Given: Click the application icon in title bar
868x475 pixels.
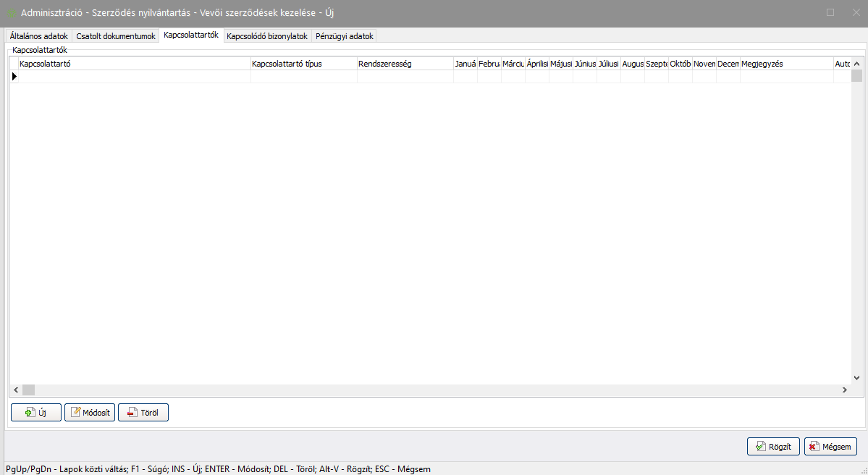Looking at the screenshot, I should (12, 13).
